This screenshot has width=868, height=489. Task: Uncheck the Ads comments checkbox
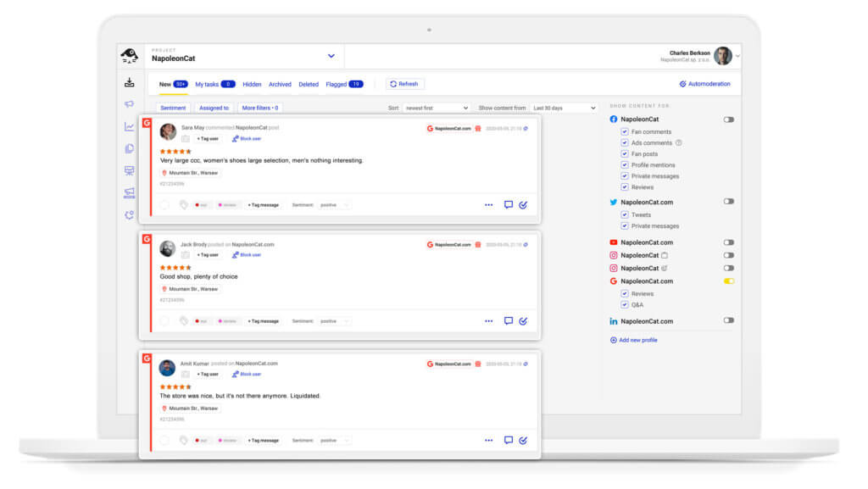point(625,142)
